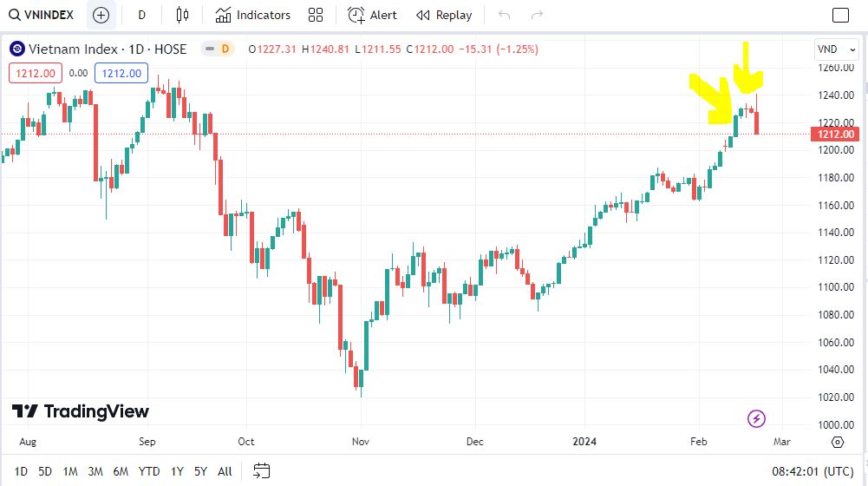Open the VNINDEX symbol search
The width and height of the screenshot is (868, 486).
(42, 15)
